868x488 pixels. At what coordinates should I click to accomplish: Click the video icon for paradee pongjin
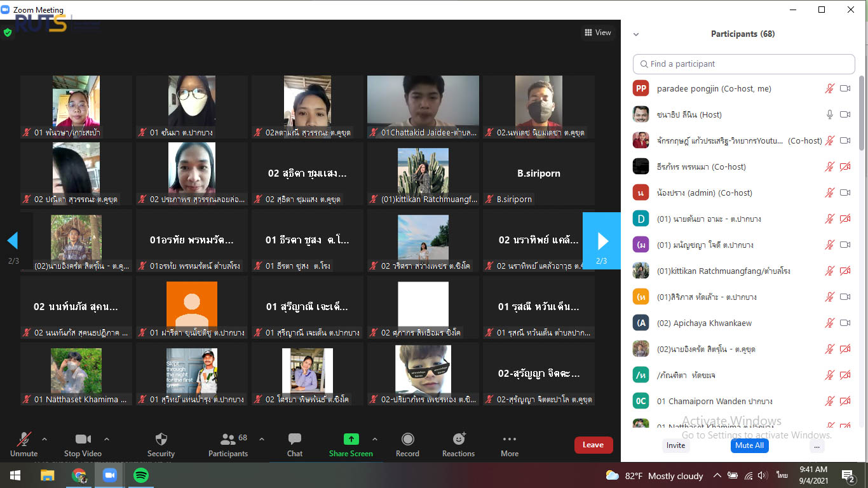tap(845, 88)
